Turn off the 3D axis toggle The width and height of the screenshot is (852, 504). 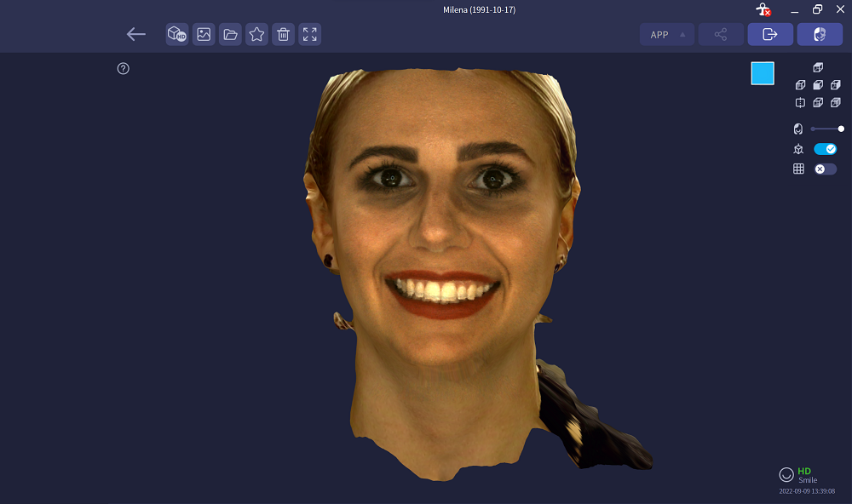click(x=825, y=149)
